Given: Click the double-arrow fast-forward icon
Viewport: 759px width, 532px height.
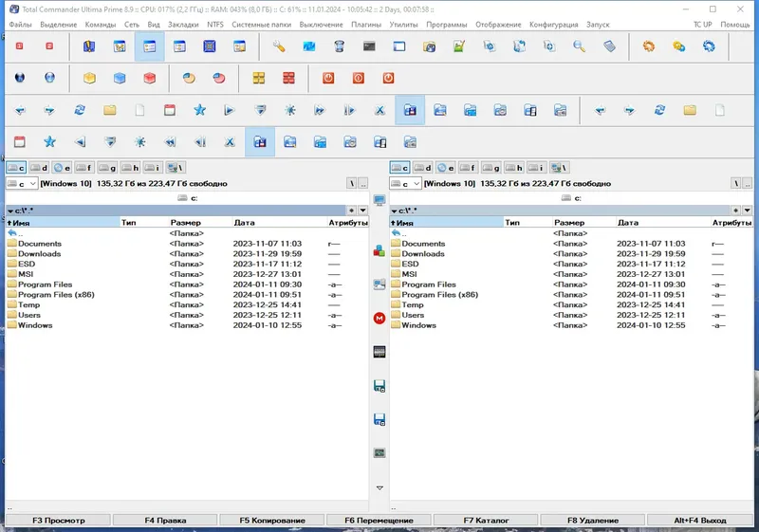Looking at the screenshot, I should coord(320,110).
